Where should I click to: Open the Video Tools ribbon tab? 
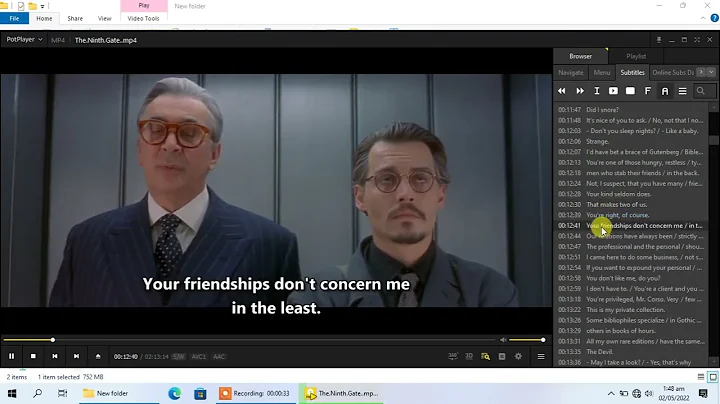pyautogui.click(x=143, y=18)
